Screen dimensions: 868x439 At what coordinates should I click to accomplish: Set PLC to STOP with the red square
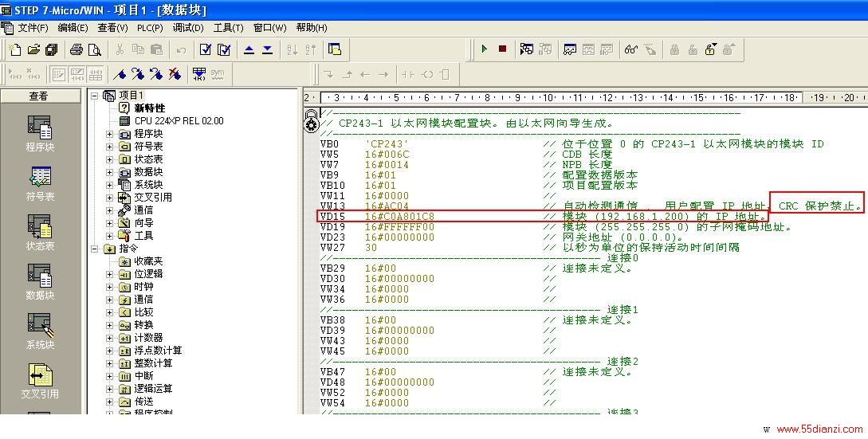click(x=503, y=49)
